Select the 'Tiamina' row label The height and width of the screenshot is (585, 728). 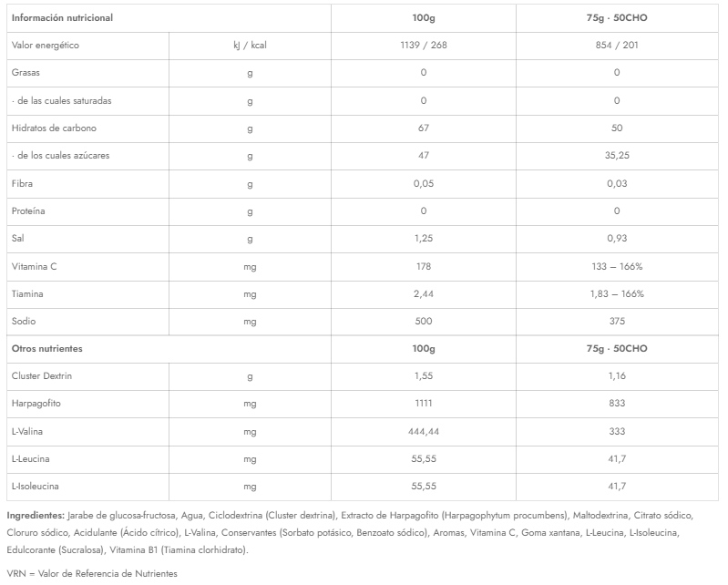tap(27, 294)
